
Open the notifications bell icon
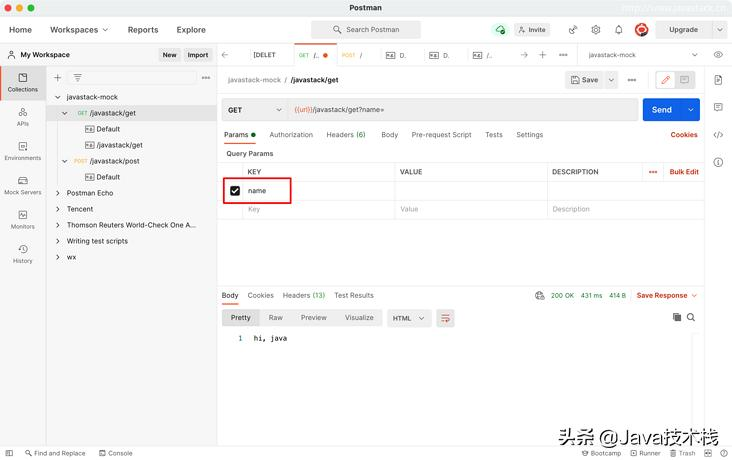tap(619, 29)
